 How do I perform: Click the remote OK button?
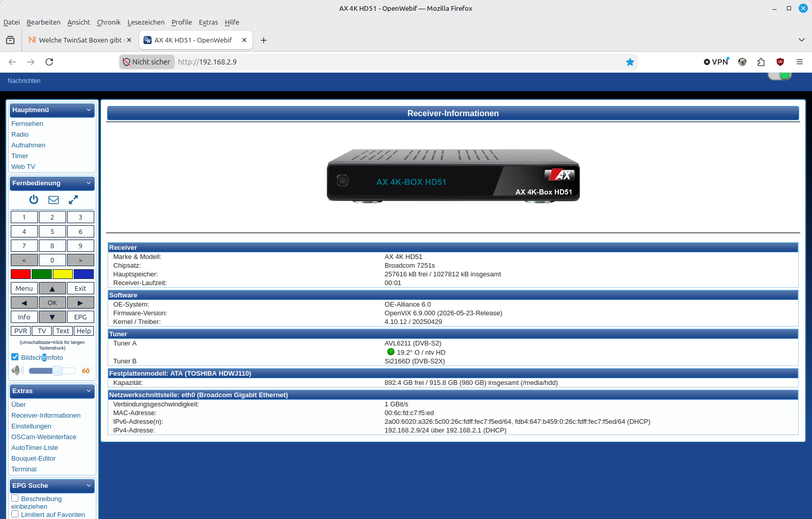(x=52, y=303)
